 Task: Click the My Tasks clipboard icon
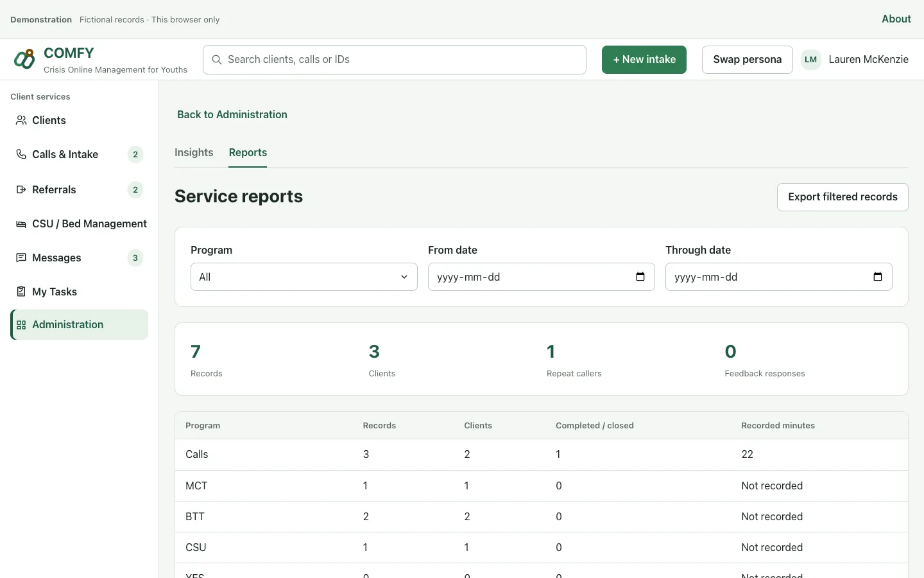[21, 292]
